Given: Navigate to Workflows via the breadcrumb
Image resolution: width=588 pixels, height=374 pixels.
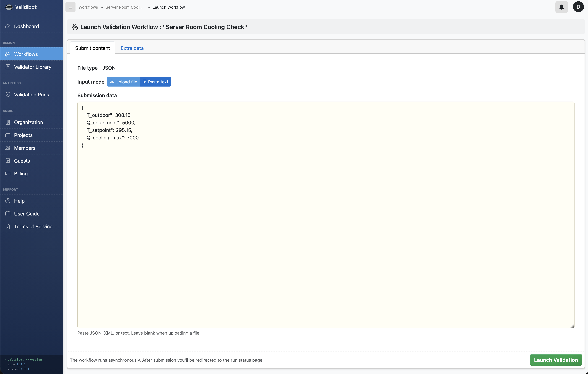Looking at the screenshot, I should pyautogui.click(x=88, y=7).
